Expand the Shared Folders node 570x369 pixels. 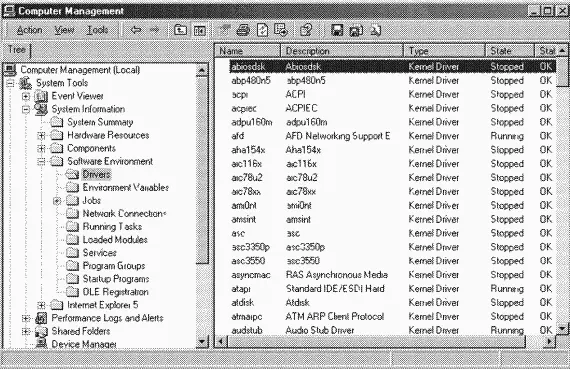pyautogui.click(x=26, y=332)
